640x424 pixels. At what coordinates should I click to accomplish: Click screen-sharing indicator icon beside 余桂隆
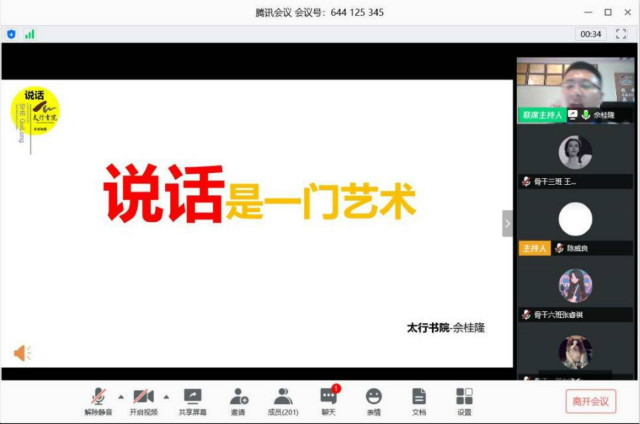click(573, 115)
